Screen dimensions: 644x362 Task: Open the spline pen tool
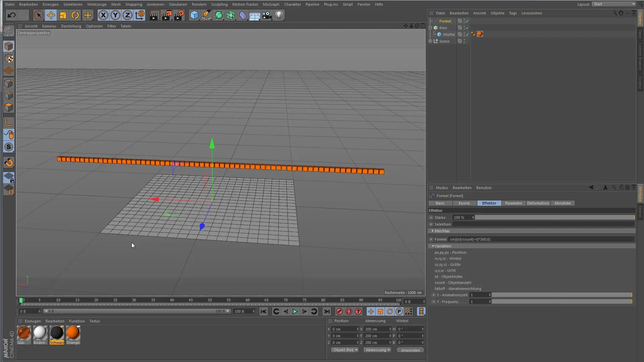206,15
